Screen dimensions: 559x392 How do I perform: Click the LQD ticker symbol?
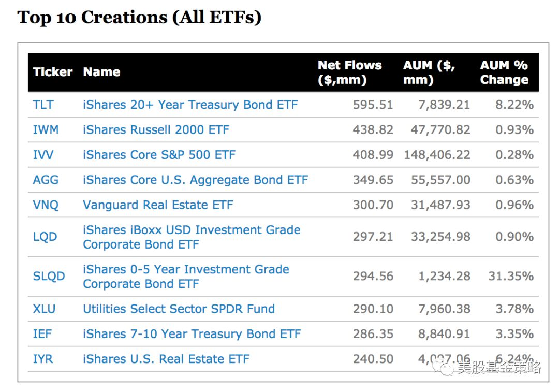pyautogui.click(x=45, y=237)
